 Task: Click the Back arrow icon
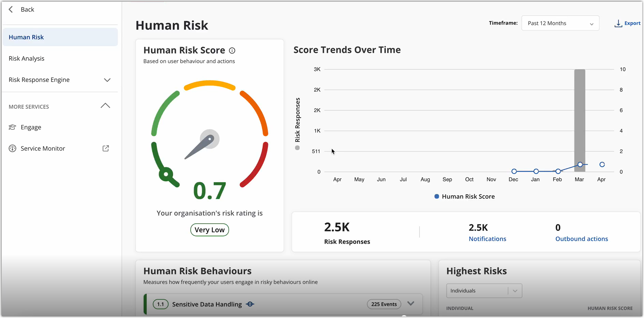[11, 10]
